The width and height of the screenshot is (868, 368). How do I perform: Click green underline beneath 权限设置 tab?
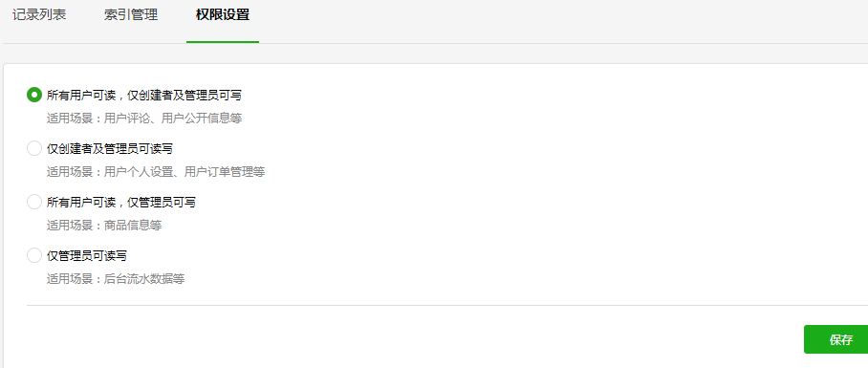coord(223,42)
